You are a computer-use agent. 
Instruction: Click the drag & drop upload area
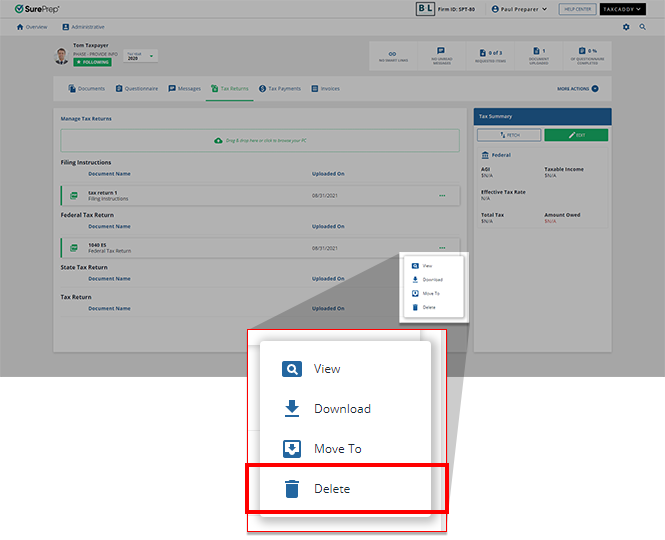pos(260,140)
